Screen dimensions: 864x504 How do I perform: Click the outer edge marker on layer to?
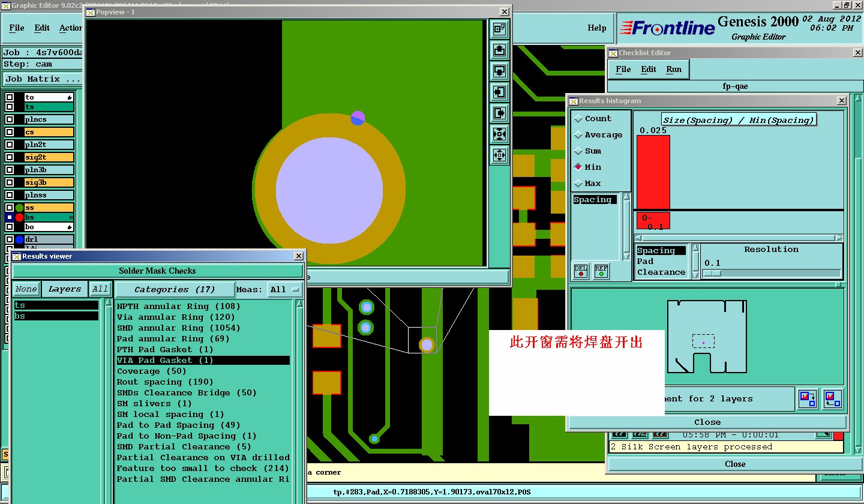[70, 97]
